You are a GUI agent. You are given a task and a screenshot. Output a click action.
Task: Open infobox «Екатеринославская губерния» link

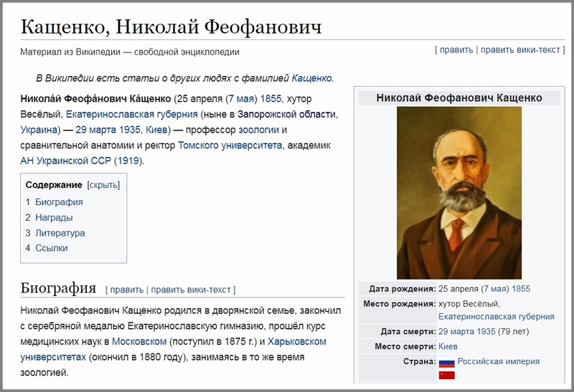(x=497, y=317)
